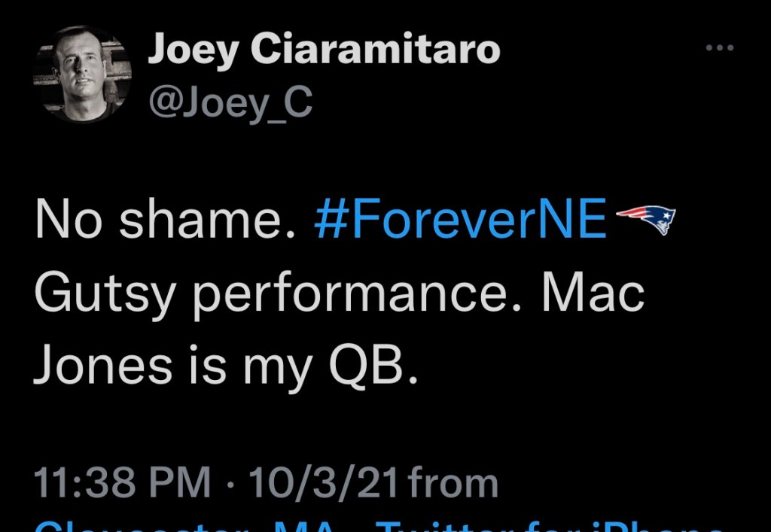Select the 10/3/21 date
The image size is (771, 532).
tap(324, 483)
